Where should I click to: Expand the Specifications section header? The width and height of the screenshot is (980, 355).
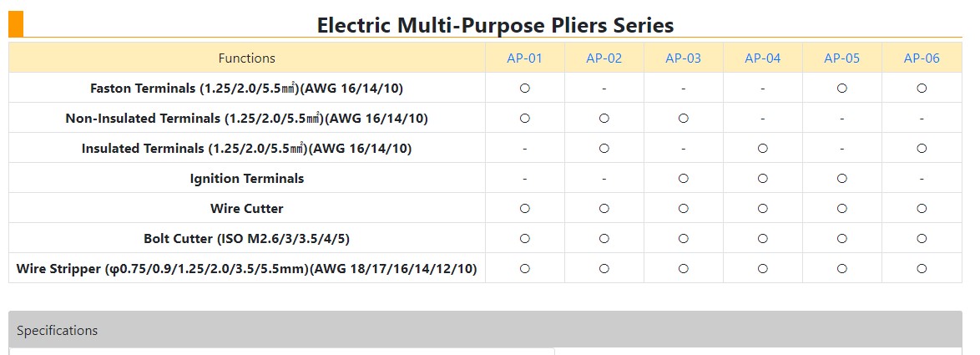tap(485, 330)
